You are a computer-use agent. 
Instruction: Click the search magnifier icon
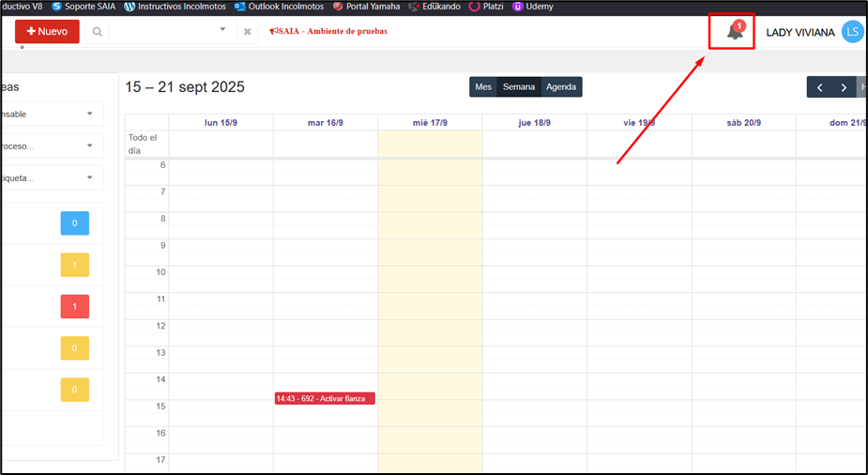(98, 32)
